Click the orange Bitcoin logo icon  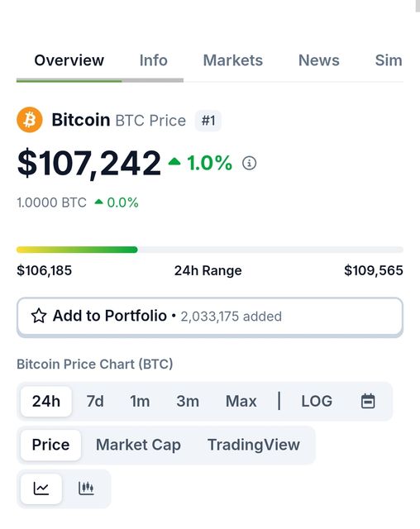[x=30, y=120]
